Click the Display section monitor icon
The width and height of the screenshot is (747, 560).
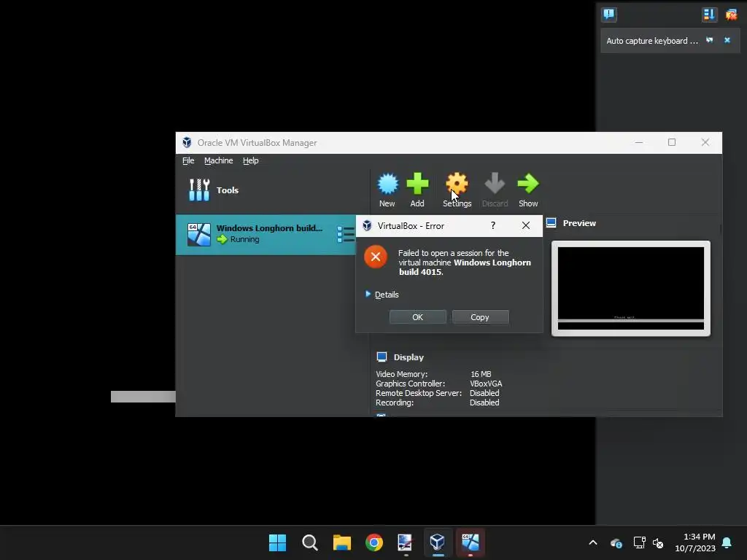pyautogui.click(x=382, y=357)
